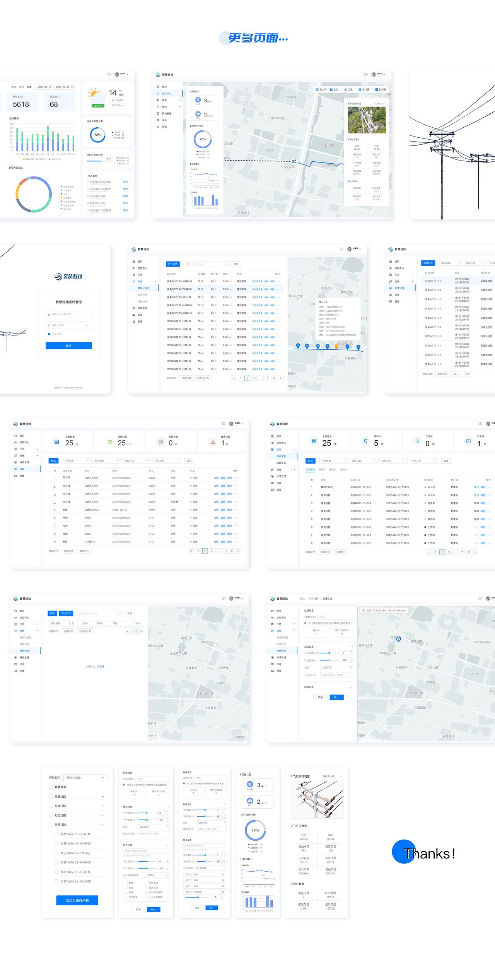Click the orange pin marker on the route list map
This screenshot has width=495, height=980.
click(336, 346)
